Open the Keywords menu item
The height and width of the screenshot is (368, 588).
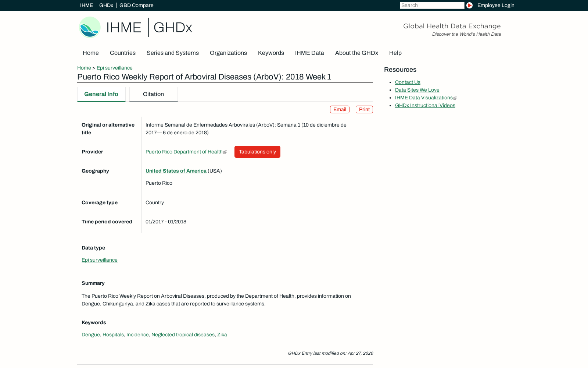(271, 53)
